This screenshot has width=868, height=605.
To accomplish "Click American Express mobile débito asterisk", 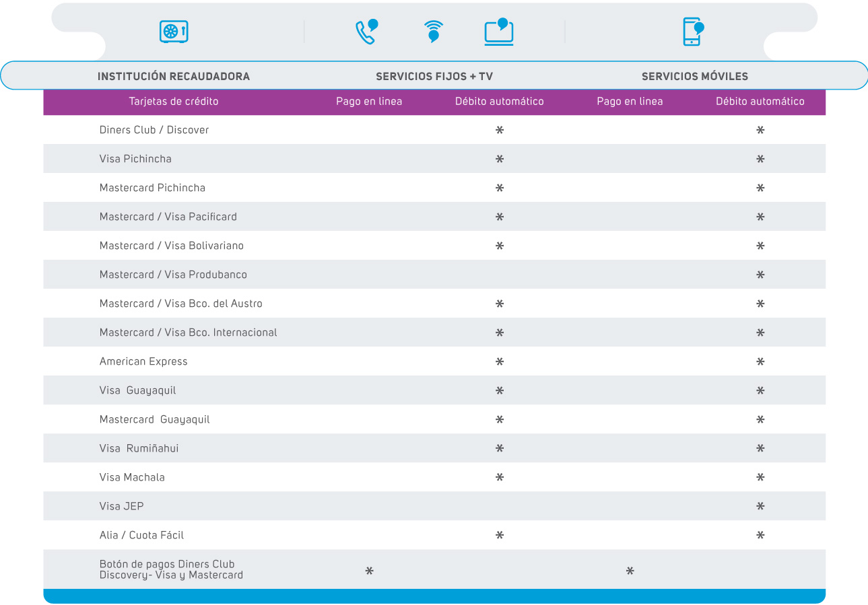I will (x=760, y=362).
